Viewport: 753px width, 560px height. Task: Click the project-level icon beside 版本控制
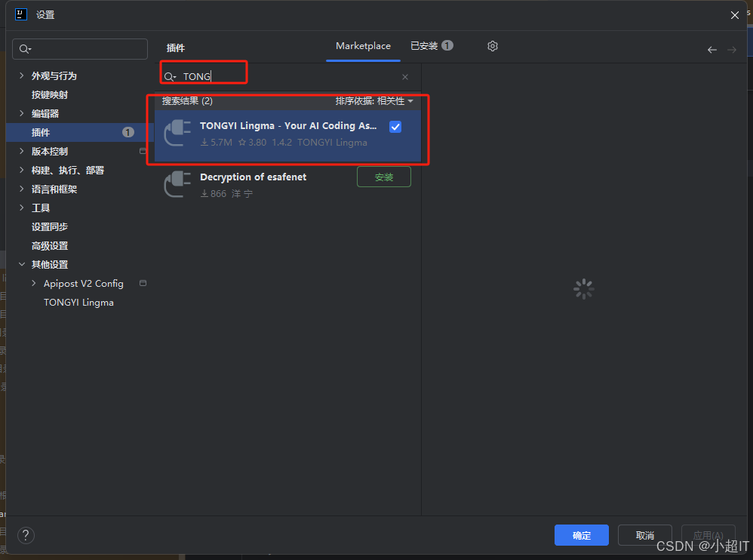(x=143, y=151)
